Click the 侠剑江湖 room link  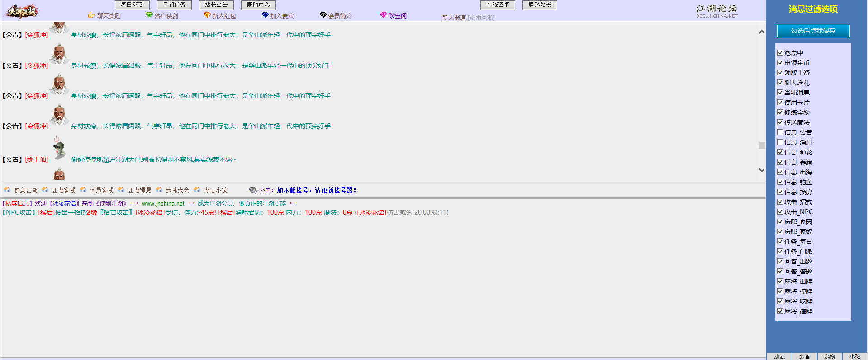[x=26, y=190]
